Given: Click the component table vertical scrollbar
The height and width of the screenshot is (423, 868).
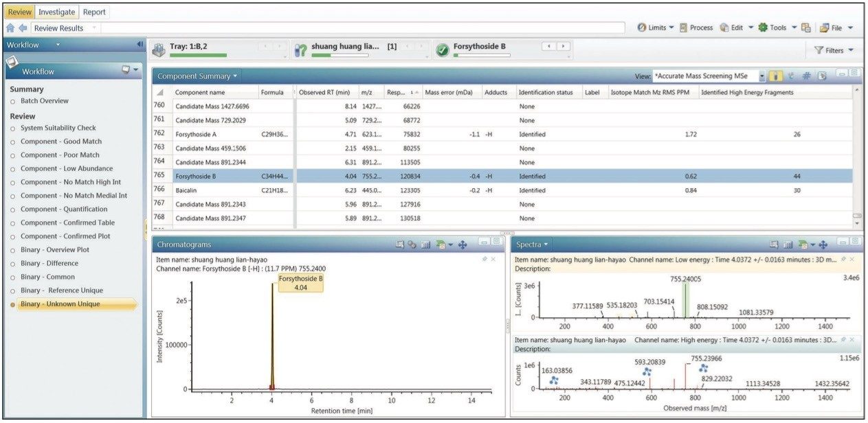Looking at the screenshot, I should 856,157.
